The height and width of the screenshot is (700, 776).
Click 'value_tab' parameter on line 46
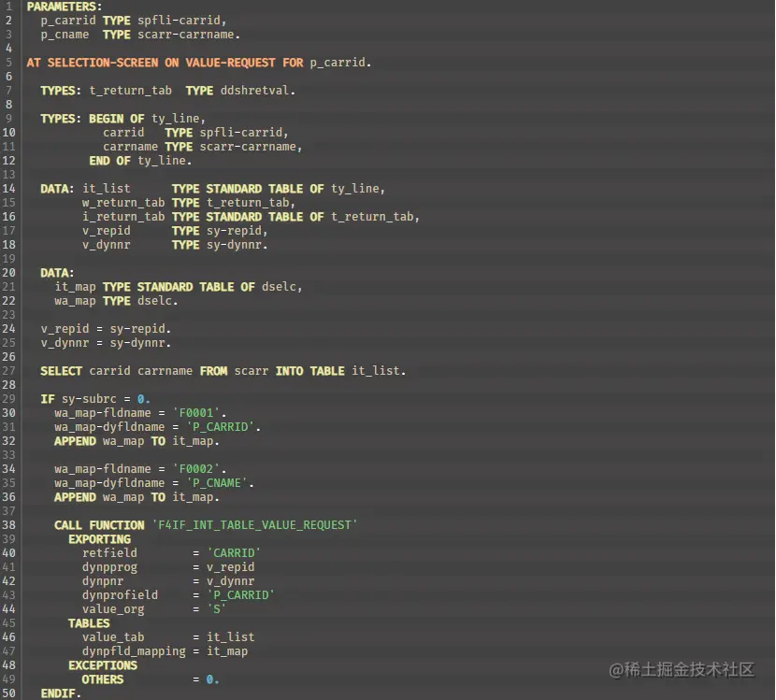click(x=113, y=637)
